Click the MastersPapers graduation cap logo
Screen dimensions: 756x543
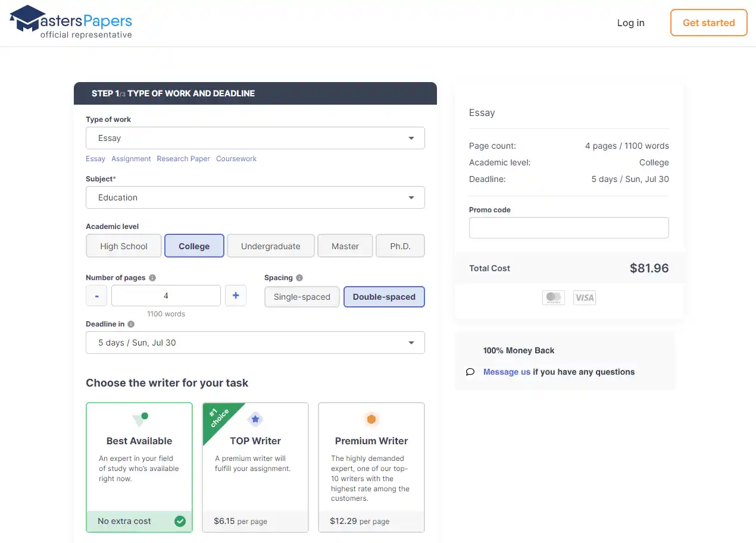click(x=28, y=19)
